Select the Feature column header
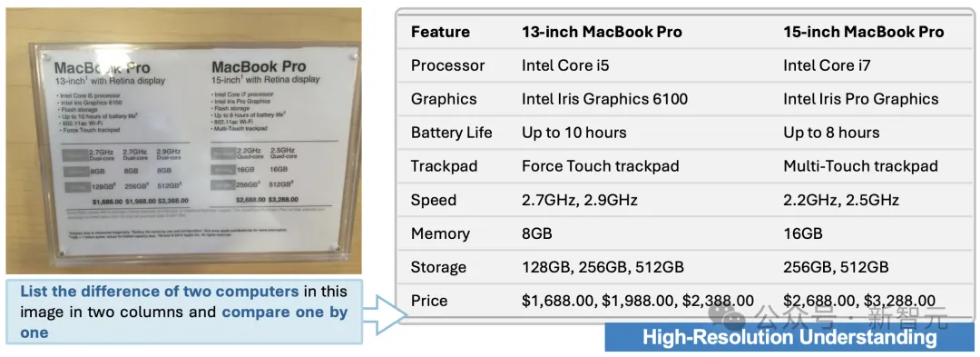 [441, 32]
